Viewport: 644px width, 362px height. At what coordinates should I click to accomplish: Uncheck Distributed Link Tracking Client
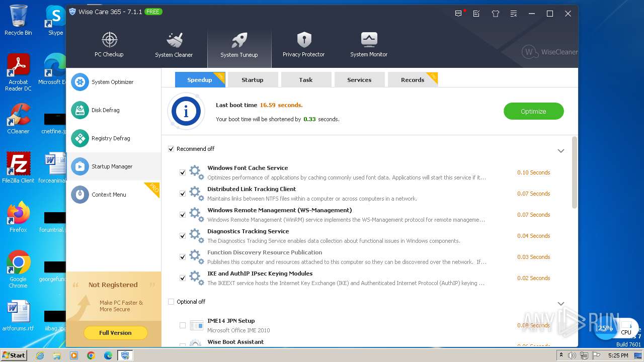(183, 194)
